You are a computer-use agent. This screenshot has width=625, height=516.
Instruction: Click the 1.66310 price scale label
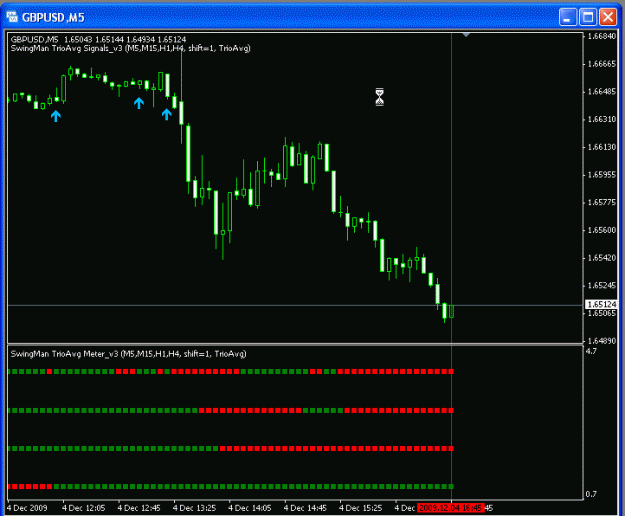coord(602,119)
